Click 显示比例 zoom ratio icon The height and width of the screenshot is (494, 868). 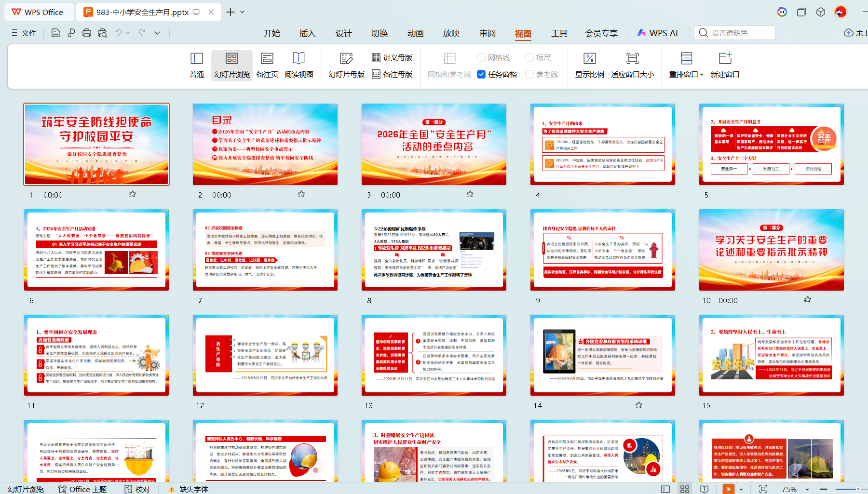[589, 65]
